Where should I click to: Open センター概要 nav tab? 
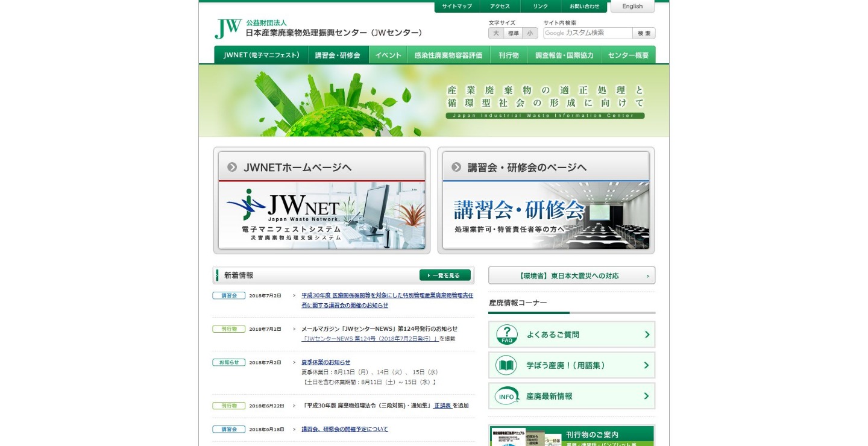[628, 55]
